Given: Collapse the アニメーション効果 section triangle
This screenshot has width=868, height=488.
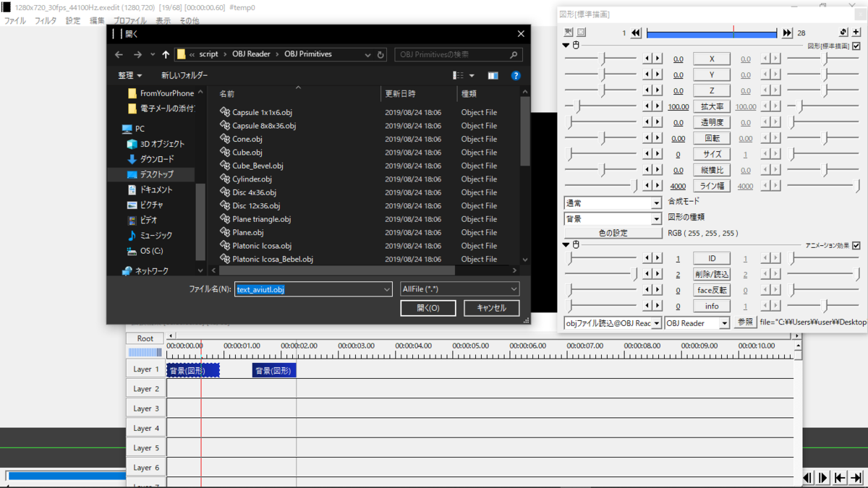Looking at the screenshot, I should [566, 245].
